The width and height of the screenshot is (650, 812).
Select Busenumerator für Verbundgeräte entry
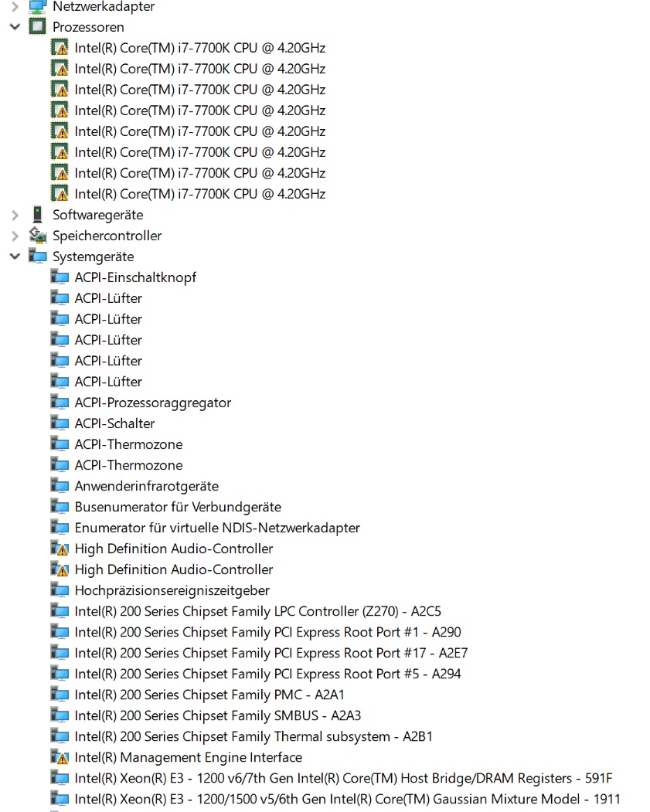point(178,507)
